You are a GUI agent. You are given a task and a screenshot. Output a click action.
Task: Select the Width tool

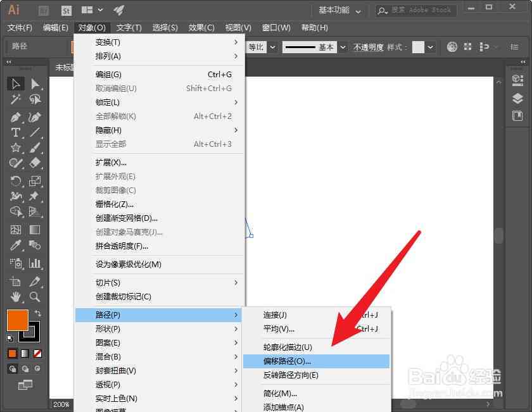click(16, 196)
